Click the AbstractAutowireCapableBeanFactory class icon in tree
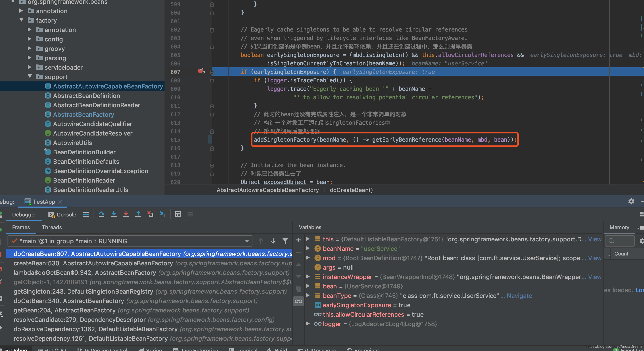The height and width of the screenshot is (351, 644). [x=48, y=86]
